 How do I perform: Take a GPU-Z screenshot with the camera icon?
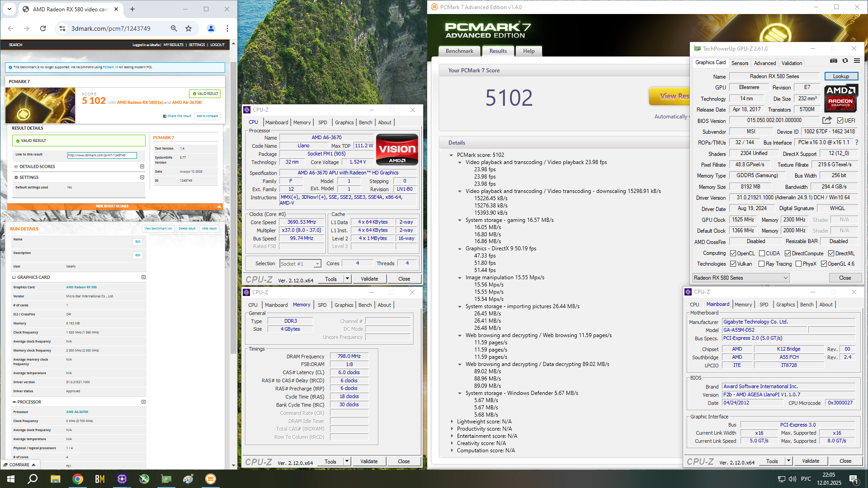[834, 61]
